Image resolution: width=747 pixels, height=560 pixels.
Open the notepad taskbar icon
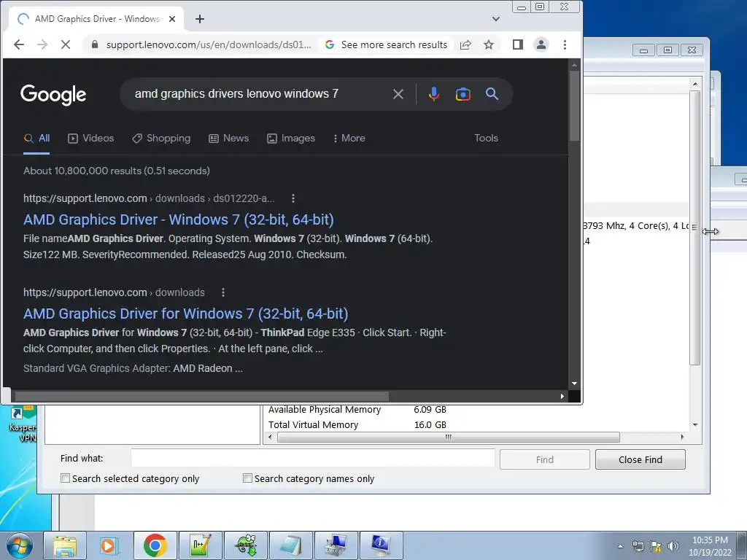point(290,545)
